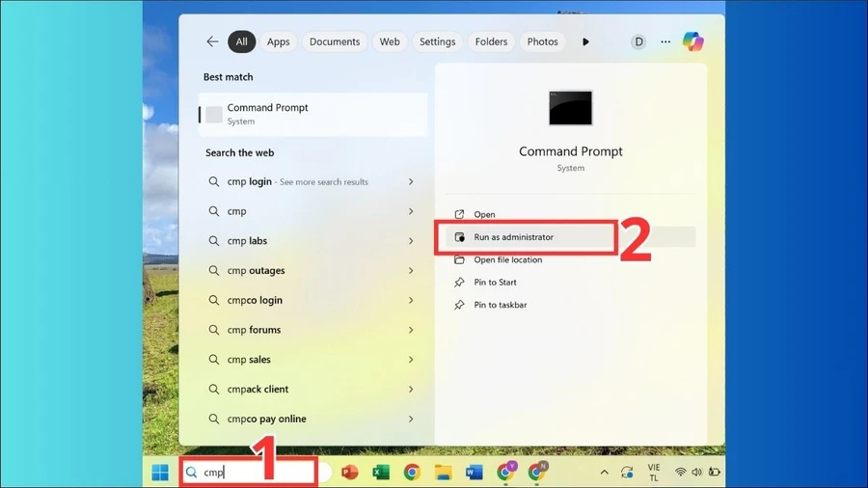Expand the 'cmp forums' suggestion chevron
The width and height of the screenshot is (868, 488).
(411, 330)
